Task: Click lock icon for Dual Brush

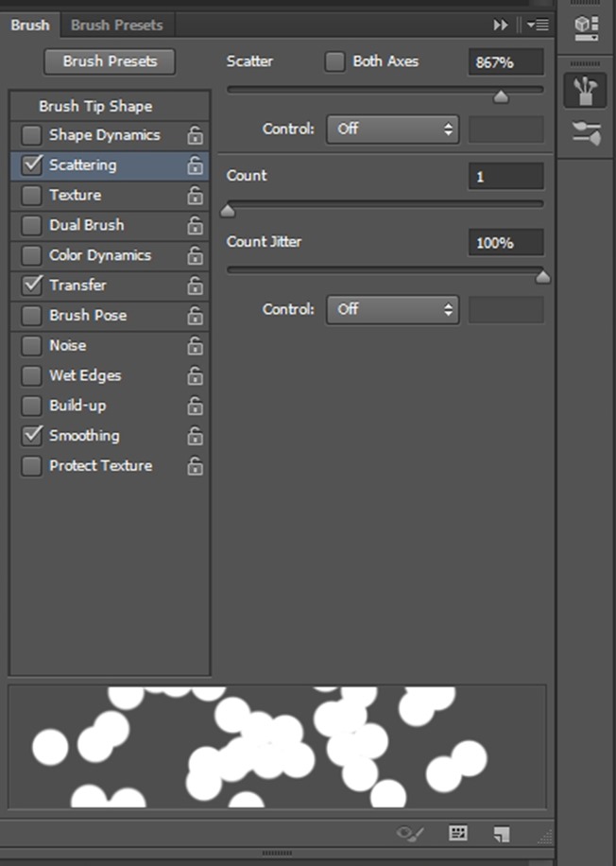Action: click(x=195, y=225)
